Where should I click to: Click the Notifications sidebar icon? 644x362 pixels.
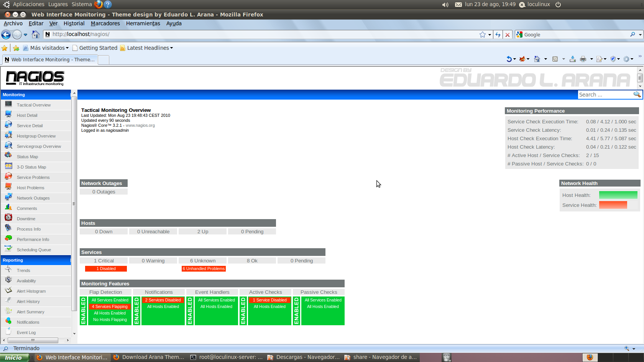pyautogui.click(x=8, y=321)
